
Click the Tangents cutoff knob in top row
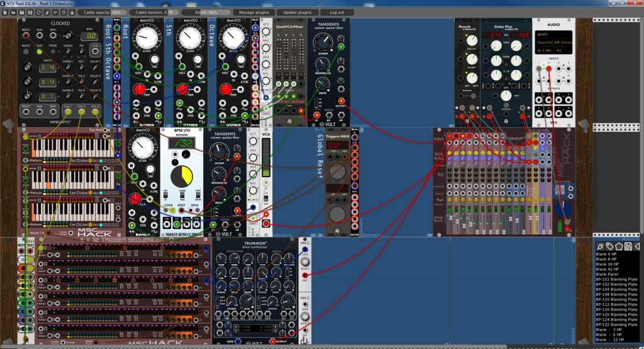[323, 42]
